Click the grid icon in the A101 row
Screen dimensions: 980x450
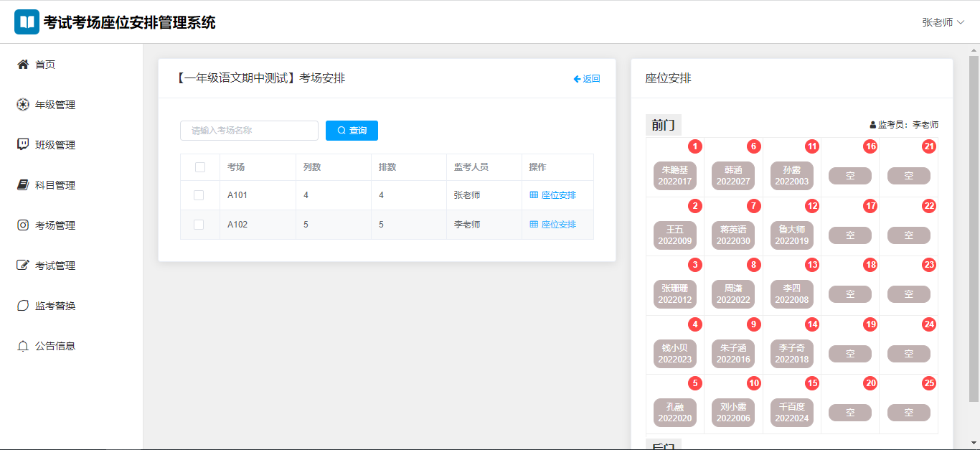pos(534,195)
